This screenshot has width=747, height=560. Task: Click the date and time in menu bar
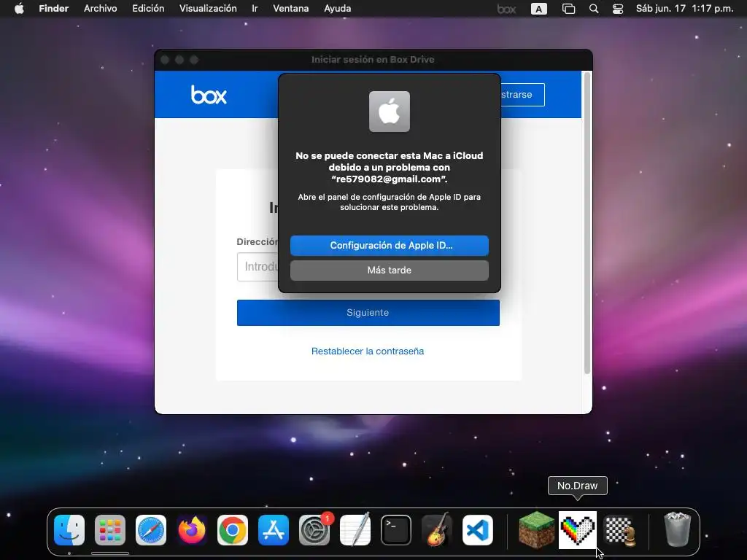tap(684, 9)
